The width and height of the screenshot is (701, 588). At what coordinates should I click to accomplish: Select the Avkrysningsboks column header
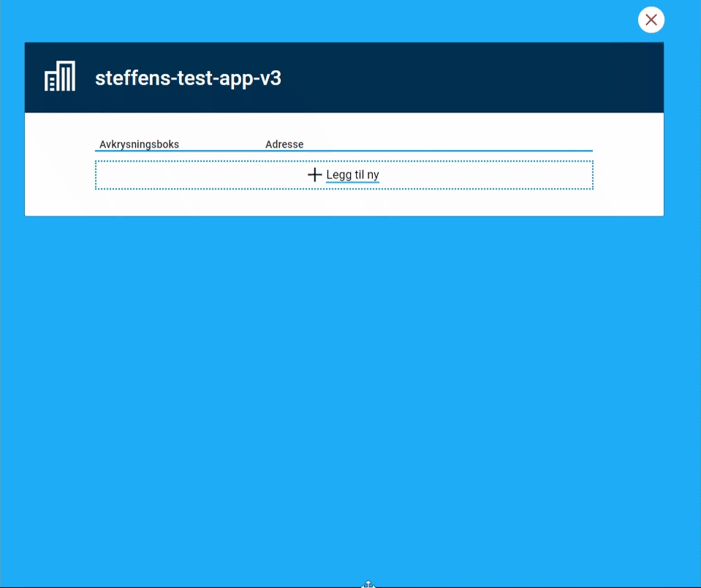click(139, 144)
